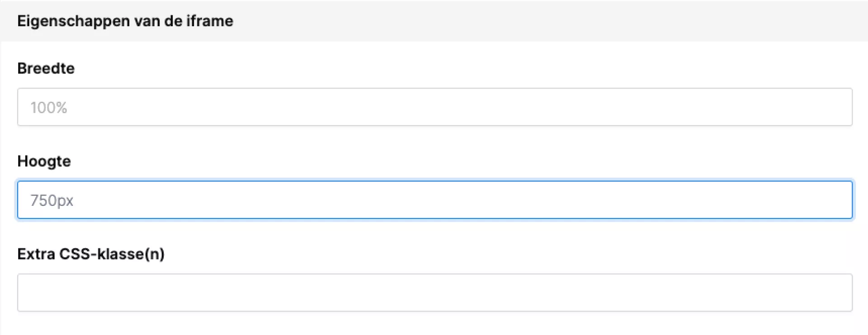Viewport: 868px width, 335px height.
Task: Click the Extra CSS-klasse(n) input field
Action: click(434, 293)
